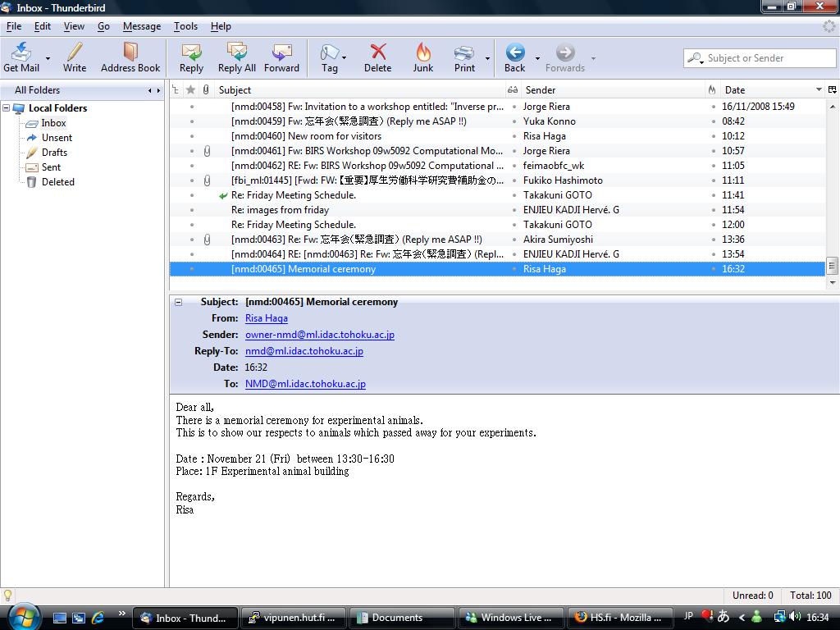Mark message as Junk
840x630 pixels.
tap(423, 57)
